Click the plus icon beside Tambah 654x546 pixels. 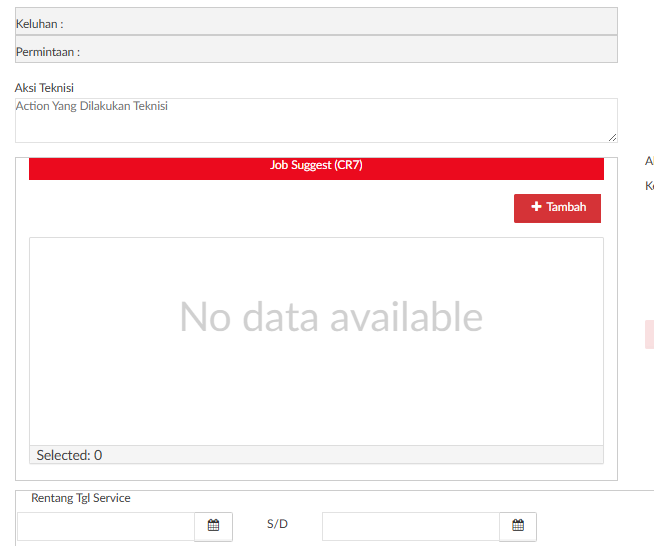point(536,207)
